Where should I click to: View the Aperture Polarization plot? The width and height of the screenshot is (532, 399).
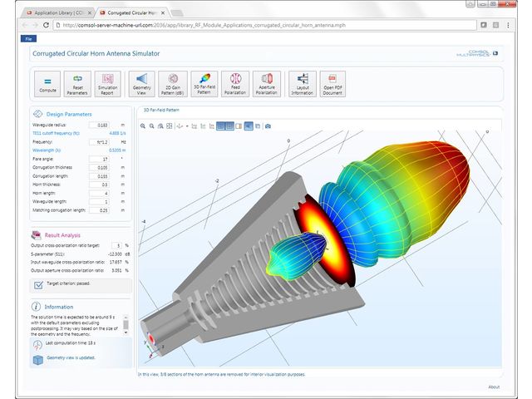click(266, 83)
